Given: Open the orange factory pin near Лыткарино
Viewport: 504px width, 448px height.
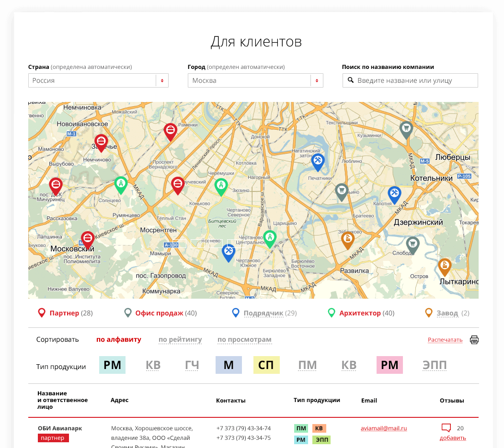Looking at the screenshot, I should point(445,267).
